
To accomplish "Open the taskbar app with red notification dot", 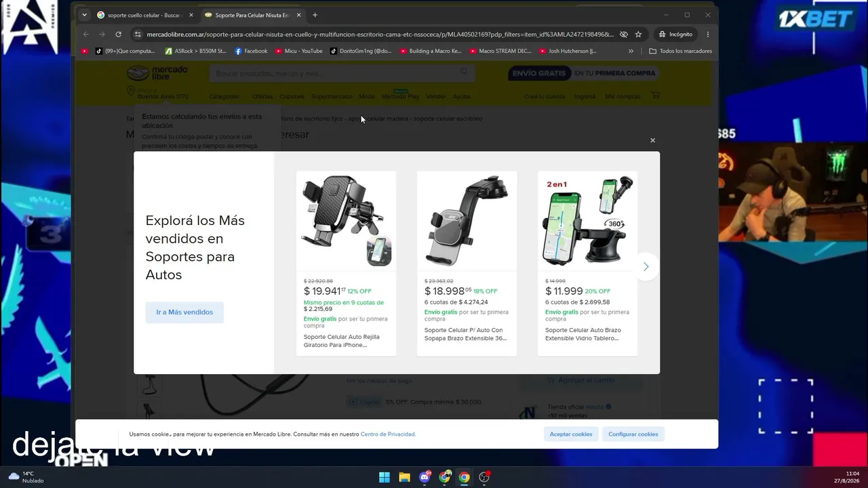I will [x=484, y=477].
